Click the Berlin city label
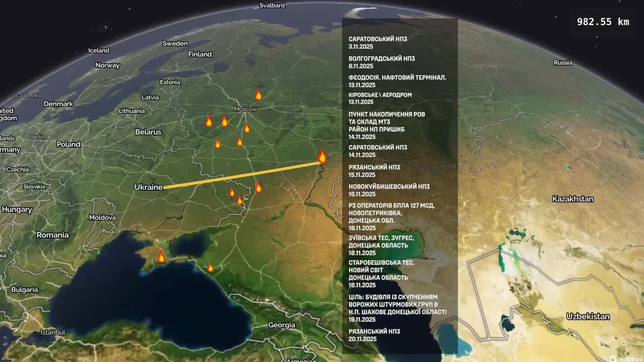Screen dimensions: 644x362 pyautogui.click(x=37, y=137)
